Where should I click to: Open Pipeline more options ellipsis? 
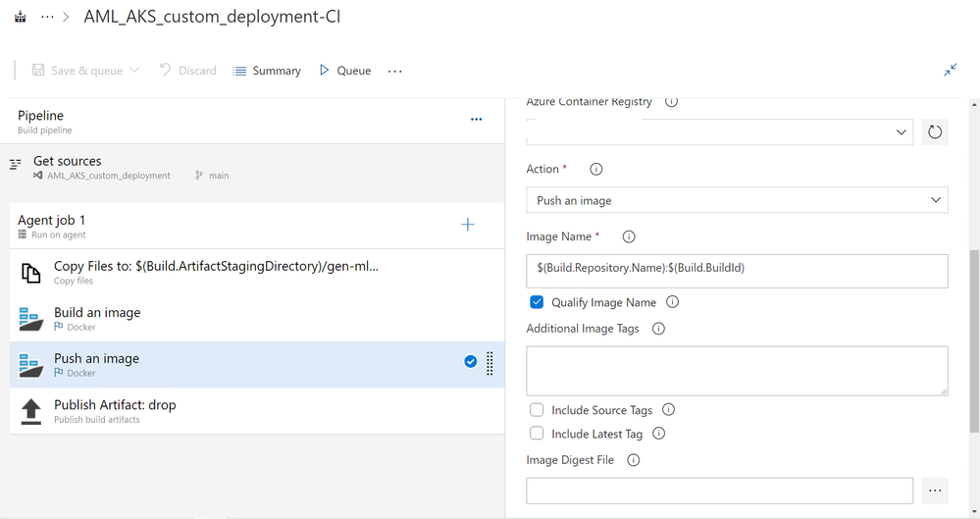coord(476,120)
